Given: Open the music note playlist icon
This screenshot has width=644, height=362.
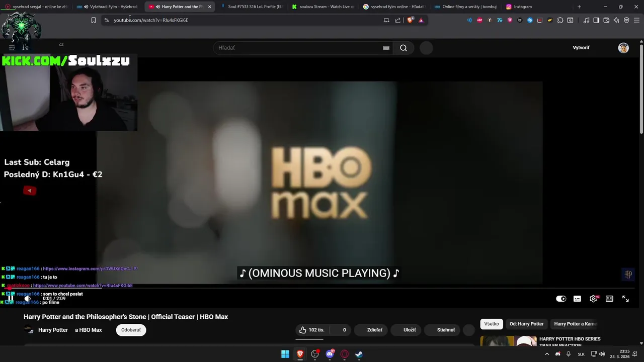Looking at the screenshot, I should [x=586, y=20].
